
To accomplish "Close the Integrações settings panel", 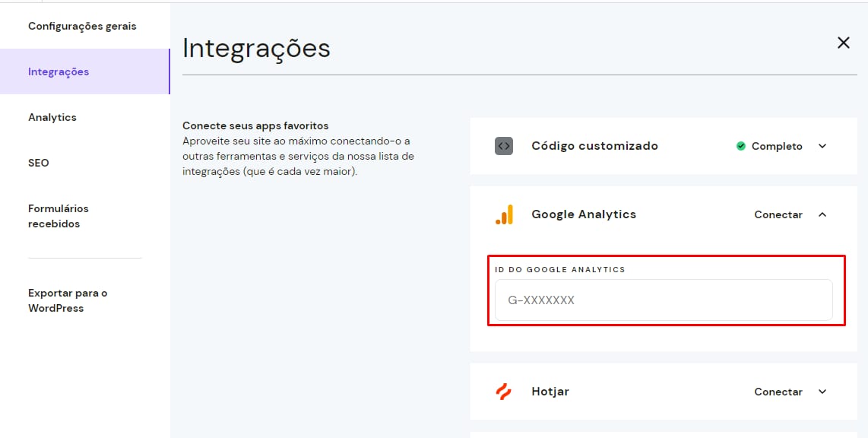I will (x=843, y=43).
